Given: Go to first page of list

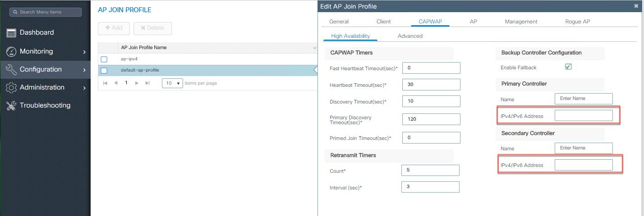Looking at the screenshot, I should (x=106, y=83).
